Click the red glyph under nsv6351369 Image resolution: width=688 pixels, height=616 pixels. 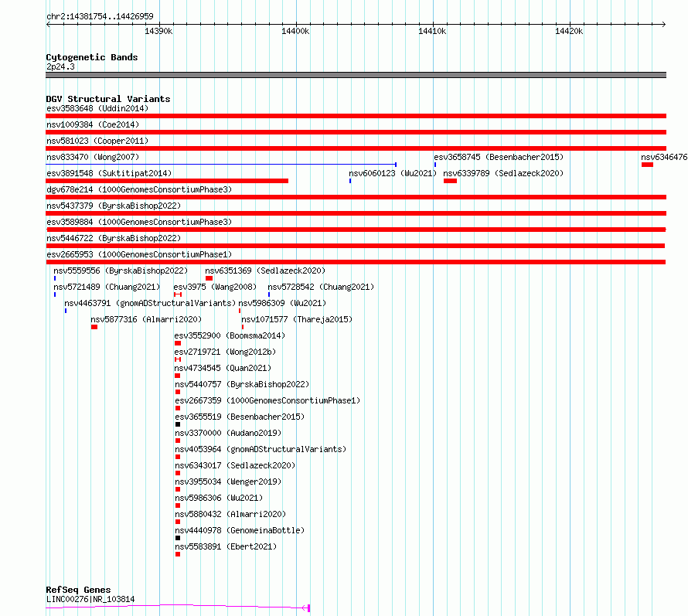209,278
